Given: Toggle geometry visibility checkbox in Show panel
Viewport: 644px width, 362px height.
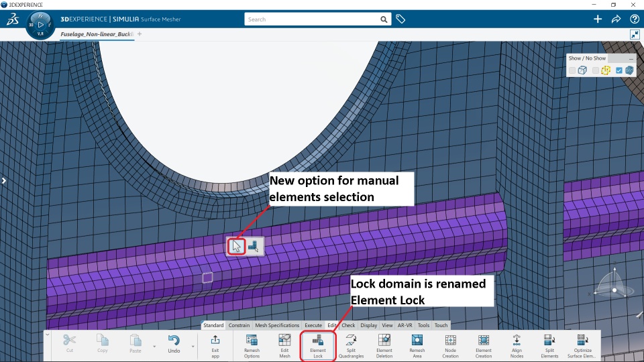Looking at the screenshot, I should 572,70.
